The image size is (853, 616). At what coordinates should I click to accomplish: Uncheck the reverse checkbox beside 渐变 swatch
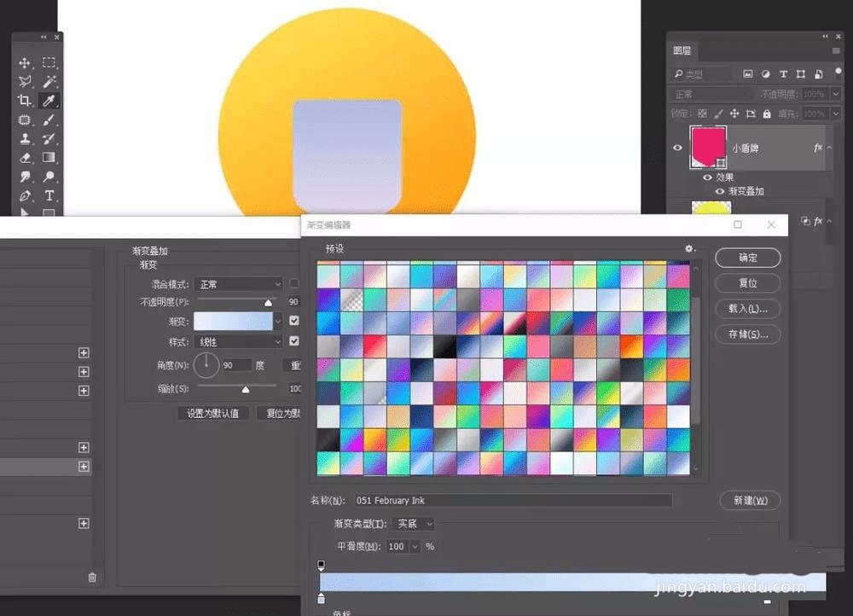[x=294, y=321]
